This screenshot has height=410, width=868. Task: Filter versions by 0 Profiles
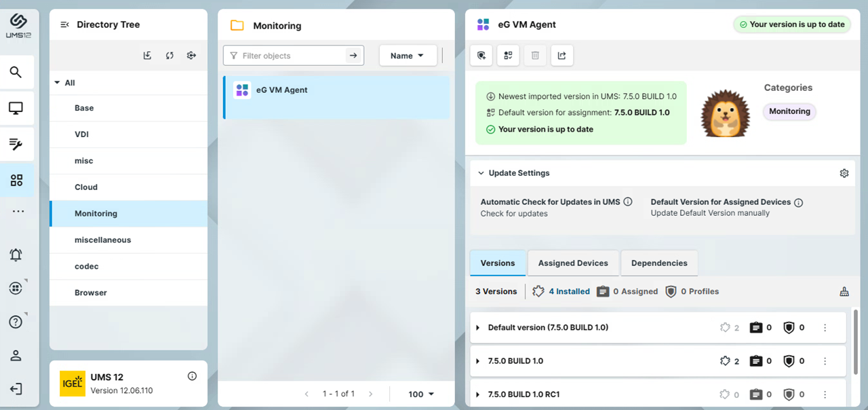(x=692, y=291)
